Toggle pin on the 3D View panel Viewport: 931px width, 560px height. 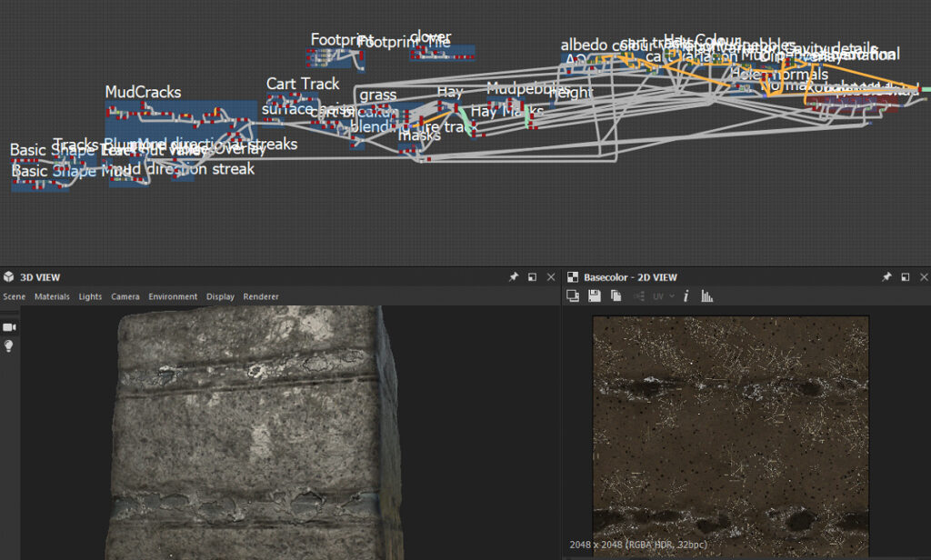[514, 277]
